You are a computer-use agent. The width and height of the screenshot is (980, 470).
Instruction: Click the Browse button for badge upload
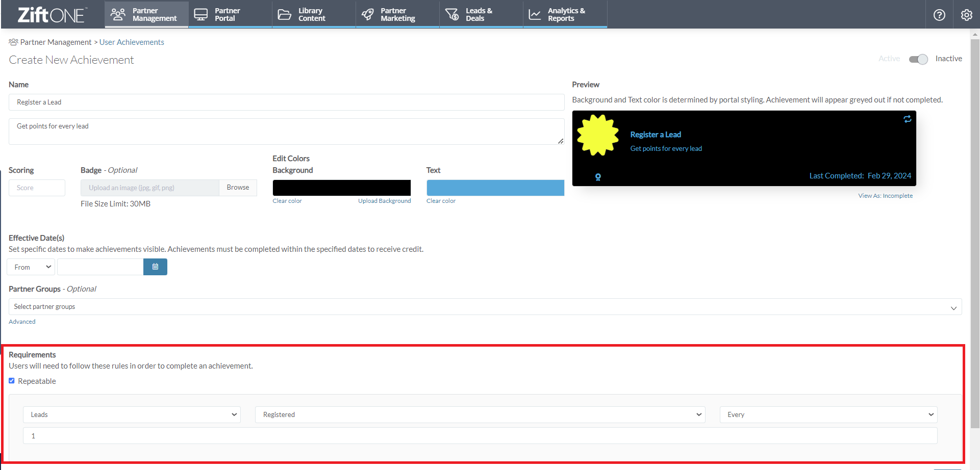[238, 188]
